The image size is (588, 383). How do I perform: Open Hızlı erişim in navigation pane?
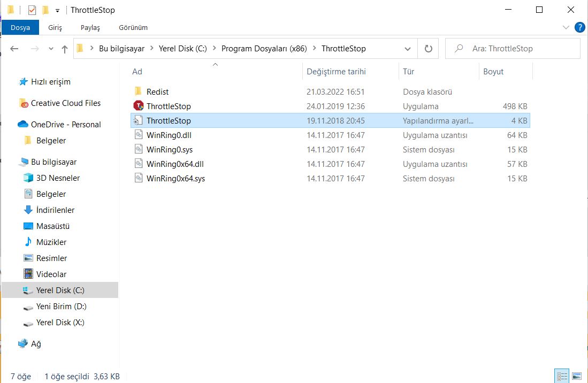[51, 82]
